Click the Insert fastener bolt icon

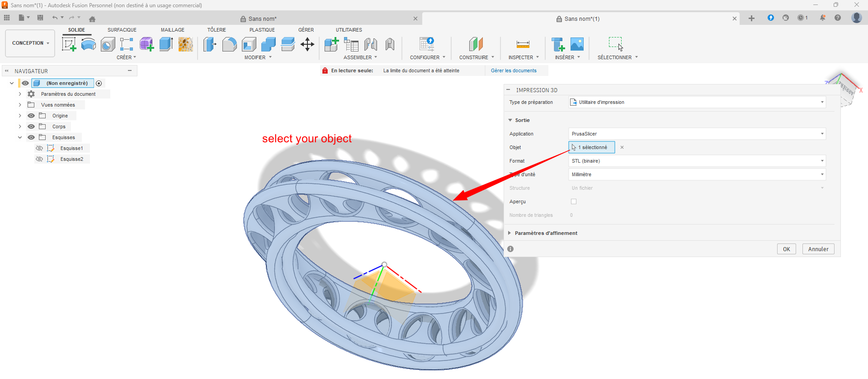(x=558, y=44)
